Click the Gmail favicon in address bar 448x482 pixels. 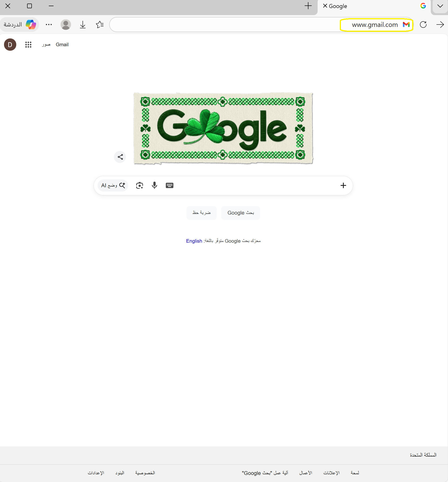[406, 25]
